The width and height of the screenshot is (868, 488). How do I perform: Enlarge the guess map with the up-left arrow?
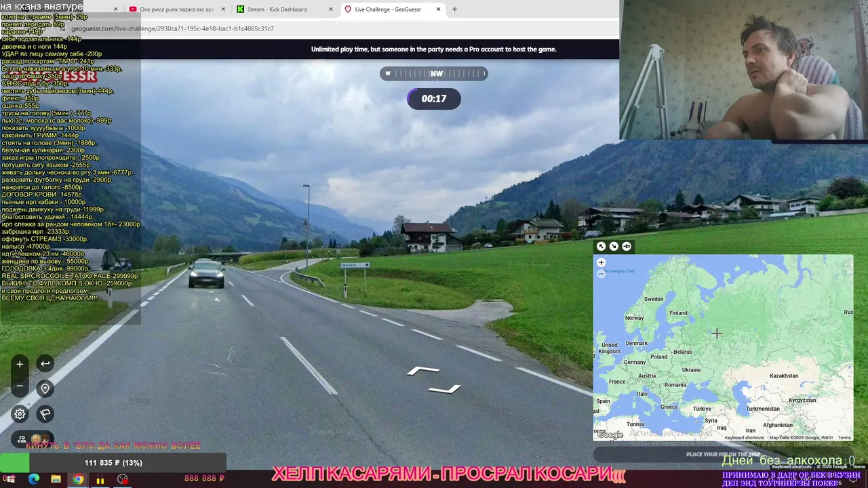click(601, 246)
